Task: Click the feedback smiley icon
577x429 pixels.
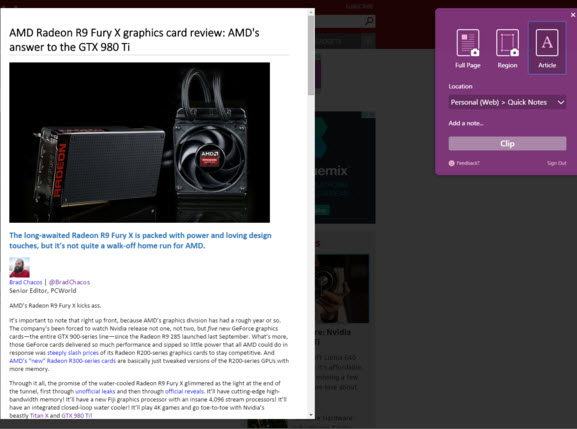Action: [452, 163]
